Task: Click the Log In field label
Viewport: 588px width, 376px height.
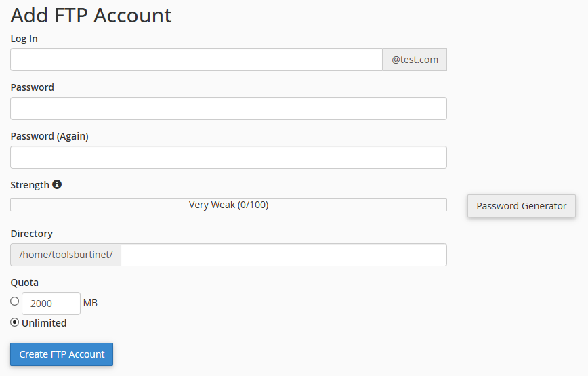Action: point(24,39)
